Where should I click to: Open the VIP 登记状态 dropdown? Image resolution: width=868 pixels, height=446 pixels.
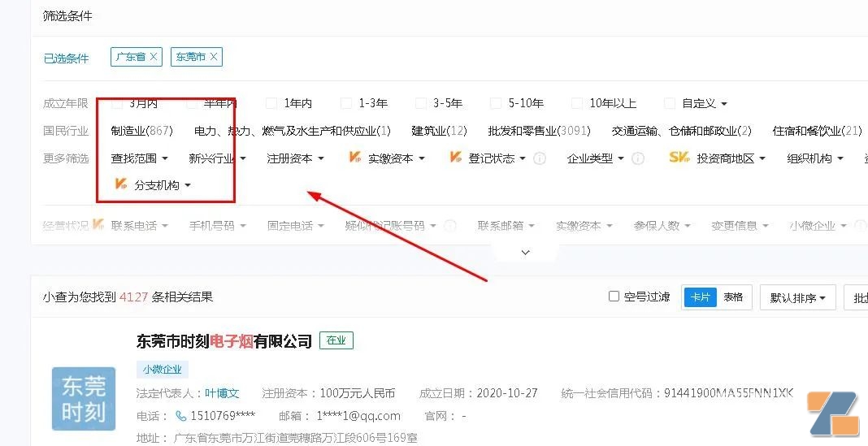(x=497, y=158)
